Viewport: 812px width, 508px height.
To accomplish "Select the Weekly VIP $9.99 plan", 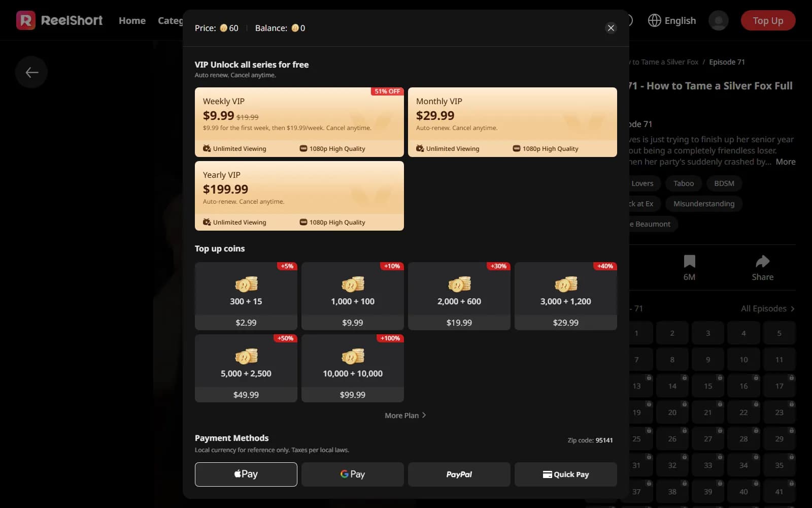I will pyautogui.click(x=299, y=122).
